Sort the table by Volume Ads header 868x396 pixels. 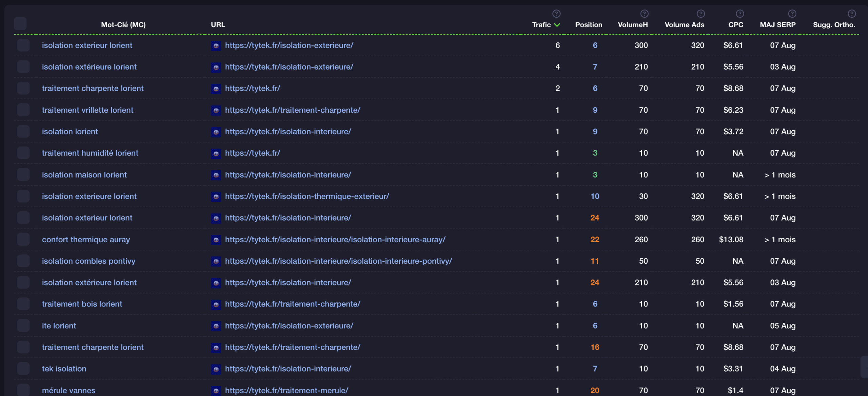click(x=684, y=25)
